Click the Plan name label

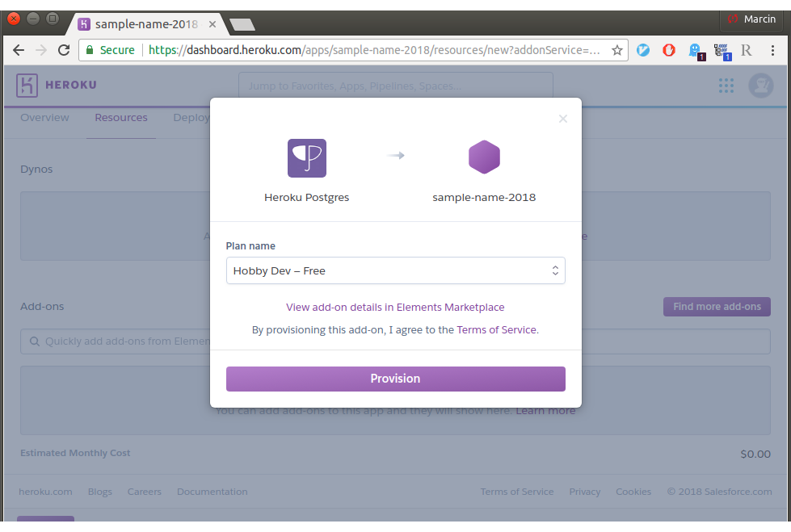[250, 246]
